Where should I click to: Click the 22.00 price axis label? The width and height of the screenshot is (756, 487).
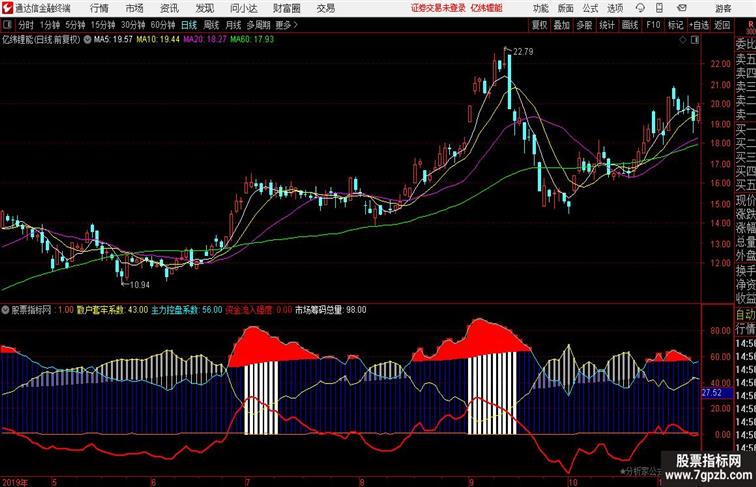click(720, 64)
